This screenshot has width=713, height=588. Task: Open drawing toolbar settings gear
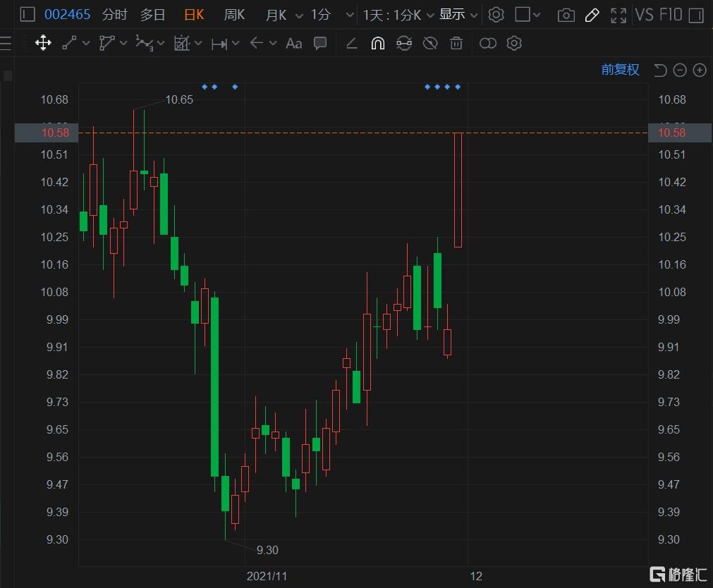514,43
